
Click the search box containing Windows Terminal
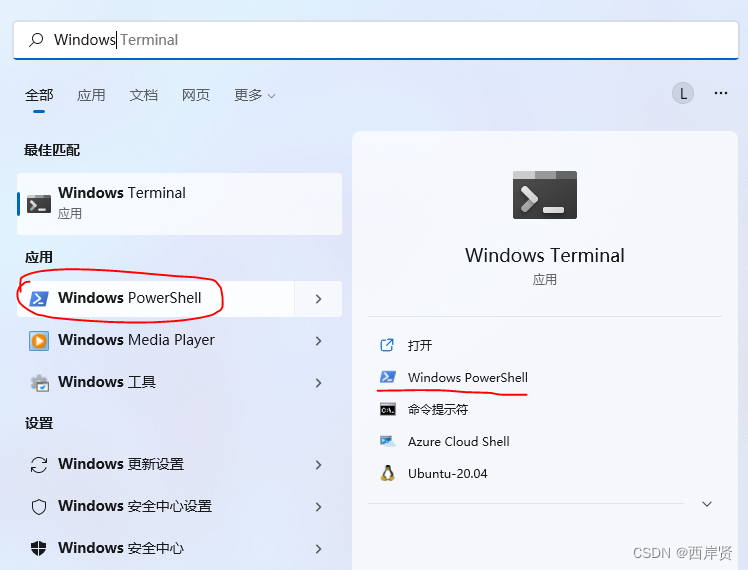(x=376, y=40)
